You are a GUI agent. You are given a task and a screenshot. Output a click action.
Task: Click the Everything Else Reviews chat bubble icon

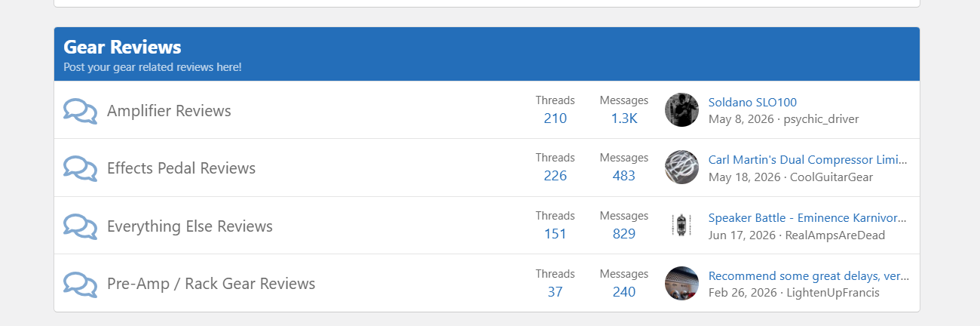[81, 226]
